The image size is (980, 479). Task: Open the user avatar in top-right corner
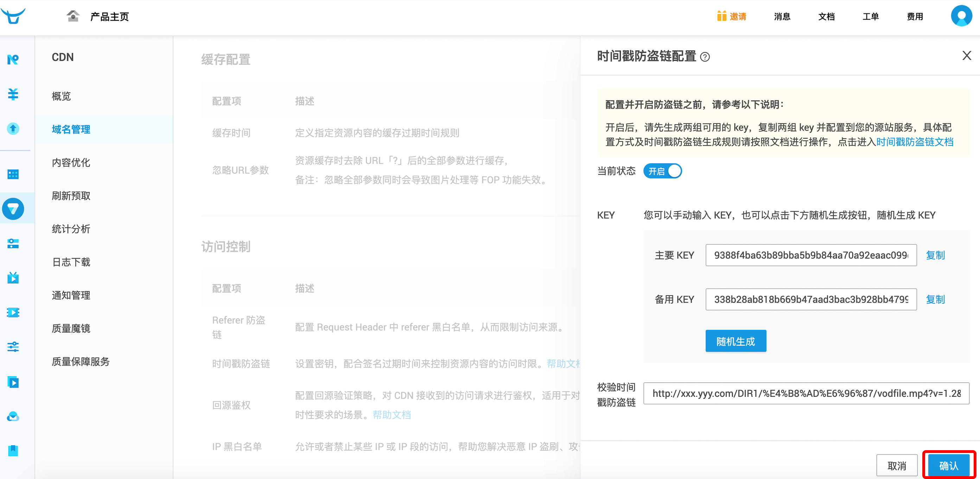tap(961, 16)
